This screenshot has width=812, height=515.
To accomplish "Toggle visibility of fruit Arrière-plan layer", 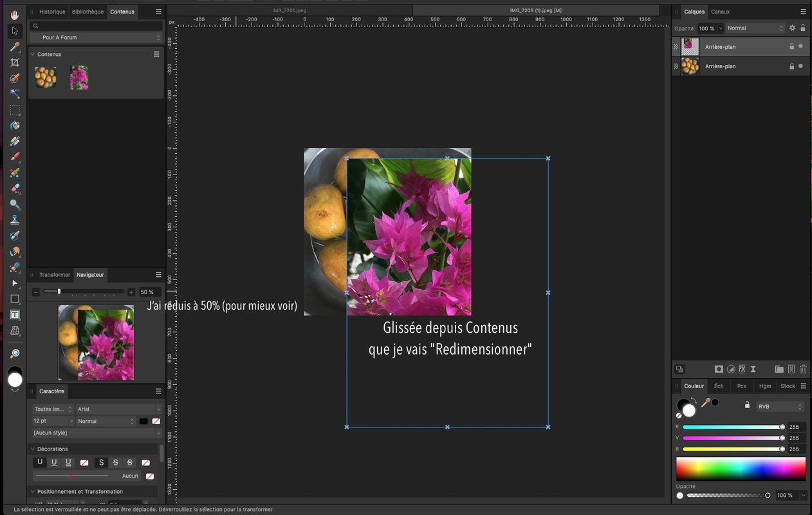I will 800,66.
